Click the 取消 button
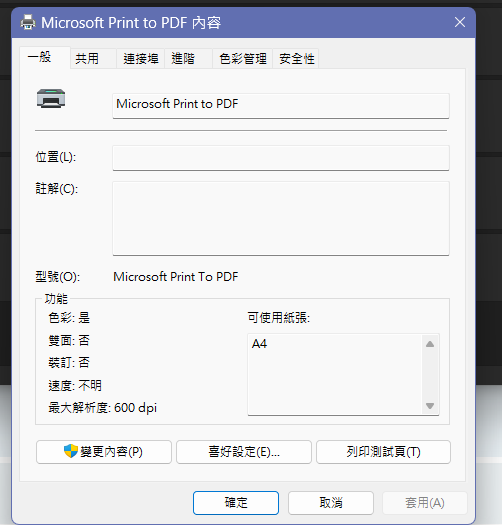Screen dimensions: 502x525 pos(331,503)
